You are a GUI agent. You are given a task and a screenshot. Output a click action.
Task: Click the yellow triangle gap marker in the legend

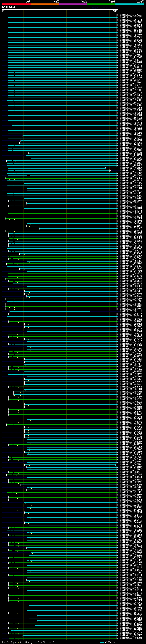(19, 642)
